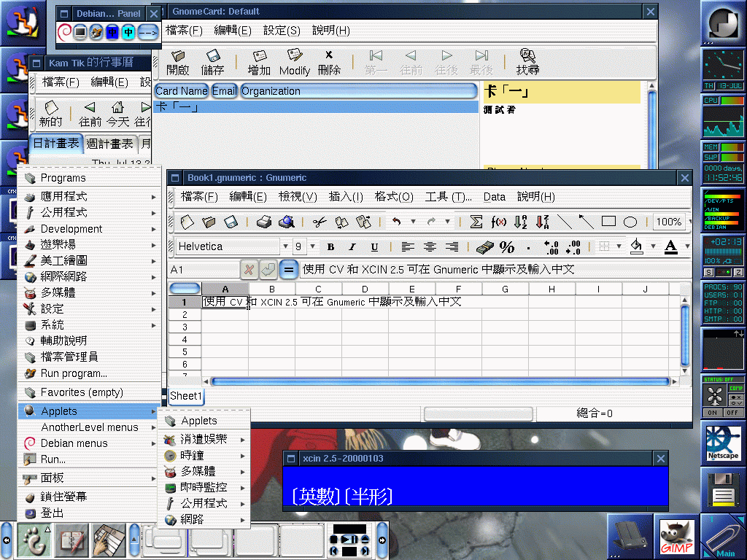Click the Sum (Σ) icon in Gnumeric toolbar
Image resolution: width=747 pixels, height=560 pixels.
click(476, 222)
